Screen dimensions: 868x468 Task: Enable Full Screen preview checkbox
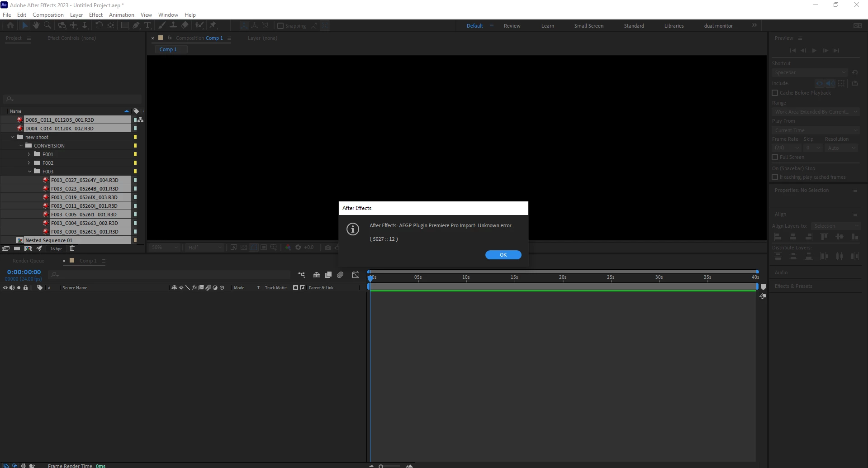click(x=775, y=157)
